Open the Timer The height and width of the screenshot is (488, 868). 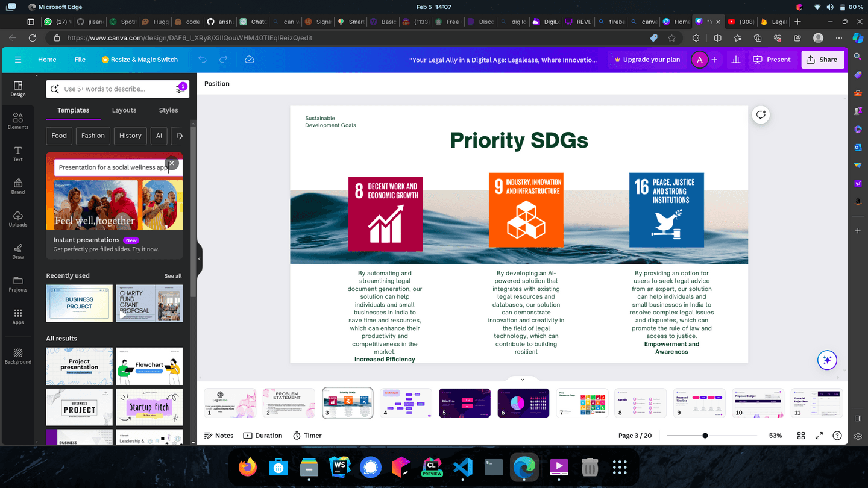[307, 436]
